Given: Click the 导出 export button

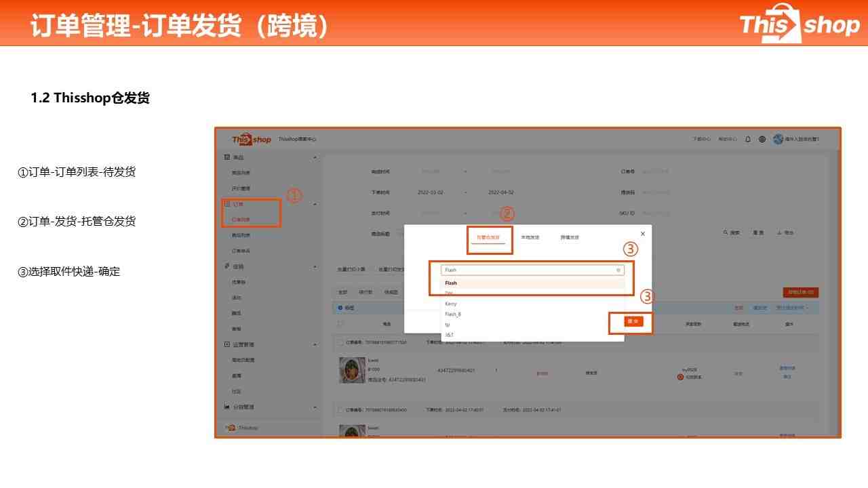Looking at the screenshot, I should (x=785, y=232).
